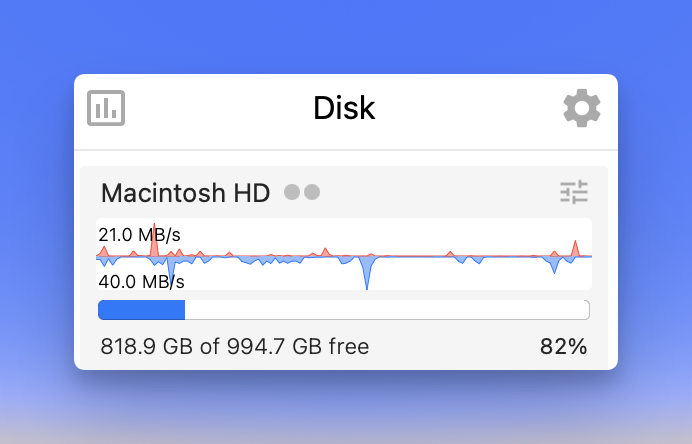Open settings with the gear icon
The height and width of the screenshot is (444, 692).
(582, 108)
